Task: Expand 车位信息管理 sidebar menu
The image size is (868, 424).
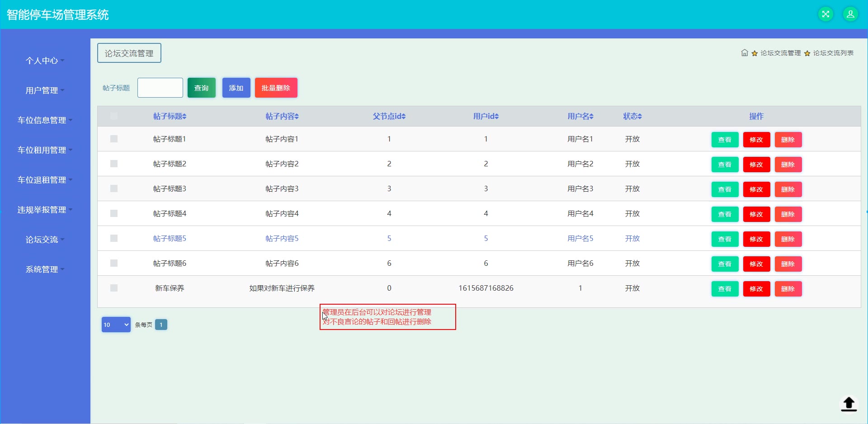Action: (45, 120)
